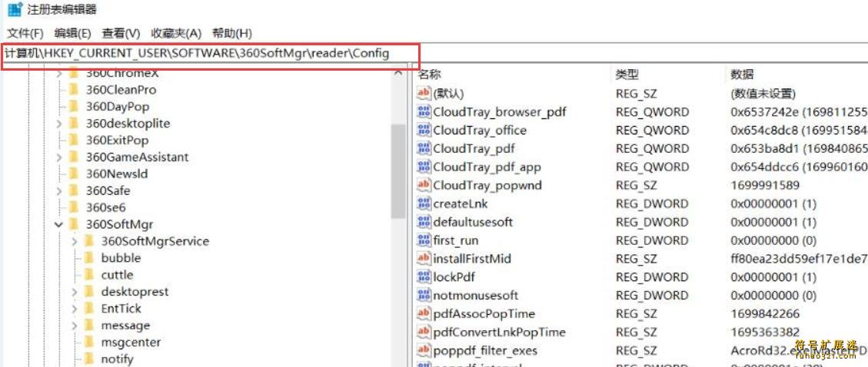This screenshot has width=868, height=367.
Task: Click the tree pane scroll-up arrow
Action: [x=398, y=72]
